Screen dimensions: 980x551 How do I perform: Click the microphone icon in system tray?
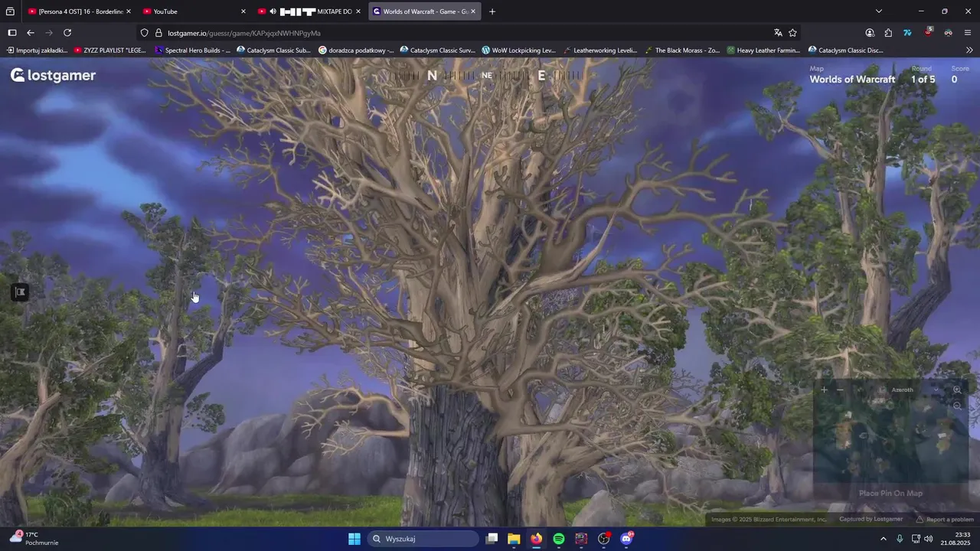900,539
